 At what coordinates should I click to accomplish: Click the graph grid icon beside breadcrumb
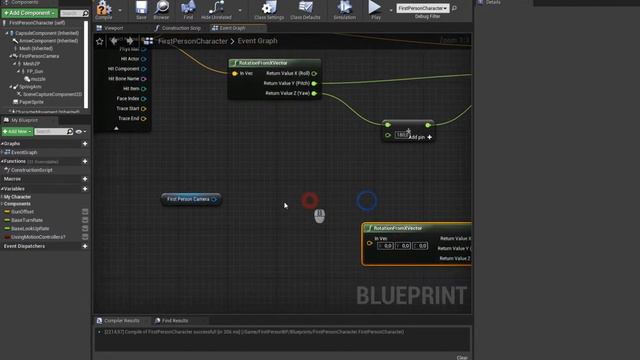pos(148,41)
